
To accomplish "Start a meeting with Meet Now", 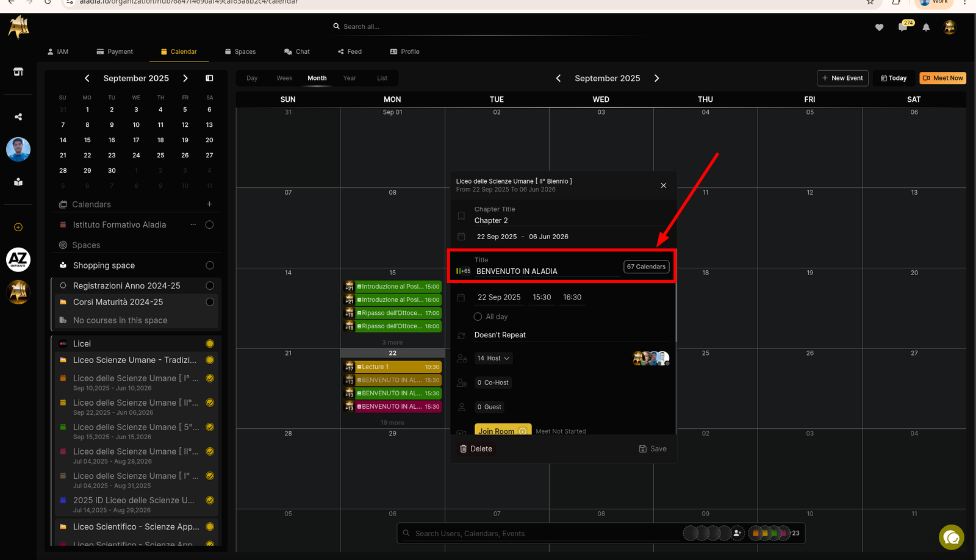I will pyautogui.click(x=943, y=78).
